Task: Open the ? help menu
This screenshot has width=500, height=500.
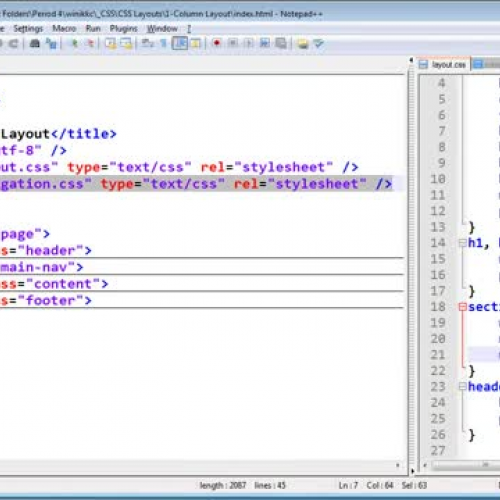Action: (189, 29)
